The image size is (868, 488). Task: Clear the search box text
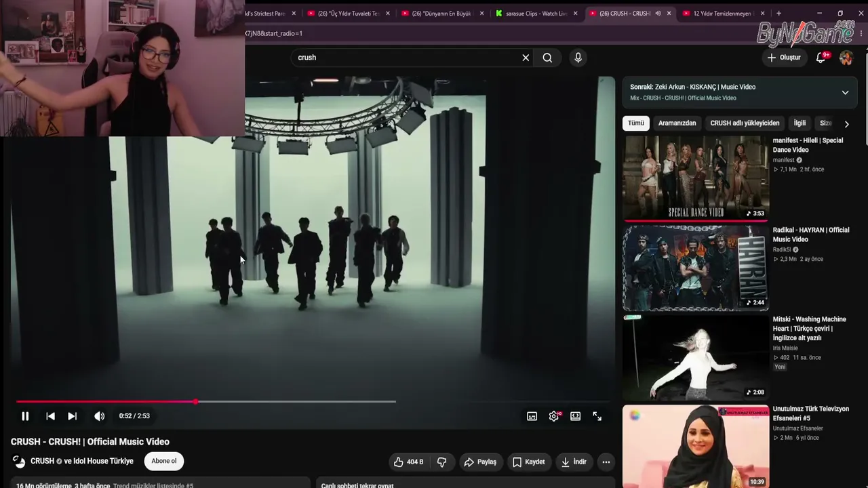click(x=526, y=58)
